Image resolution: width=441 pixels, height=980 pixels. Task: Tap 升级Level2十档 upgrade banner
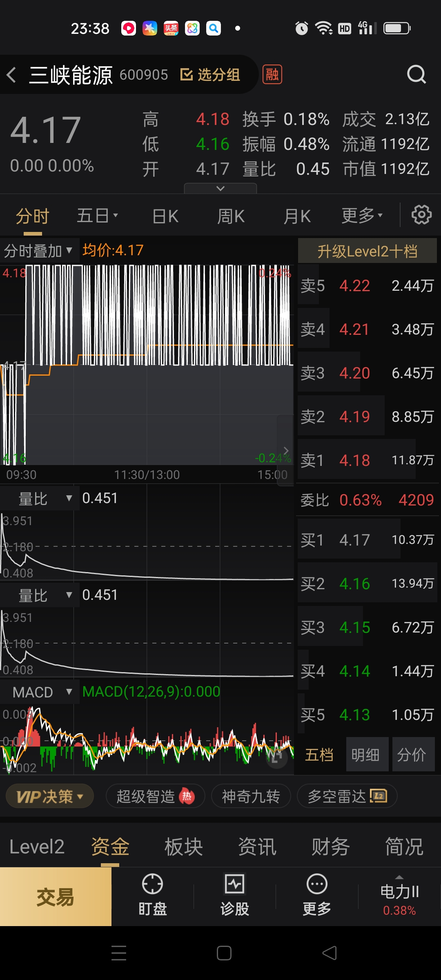click(x=367, y=251)
